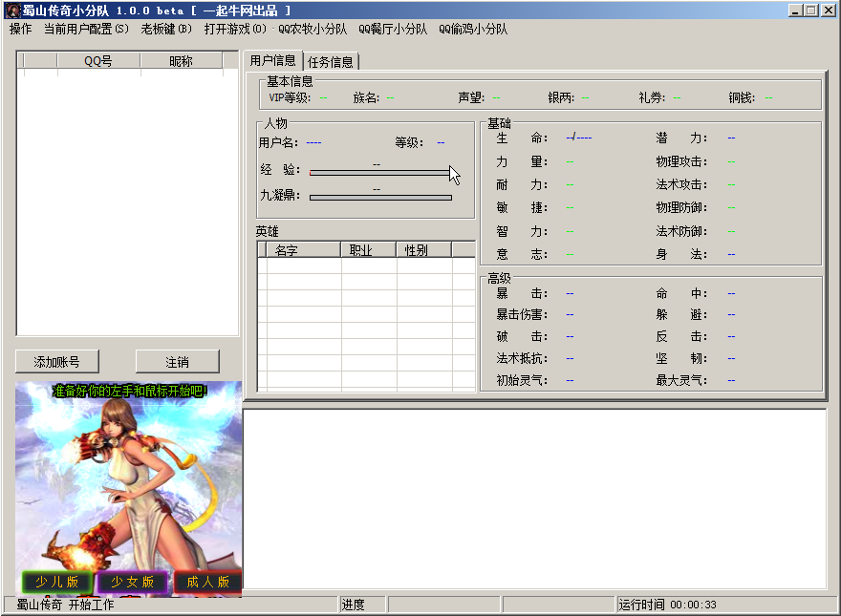Click the 法术抵抗 label

click(522, 358)
